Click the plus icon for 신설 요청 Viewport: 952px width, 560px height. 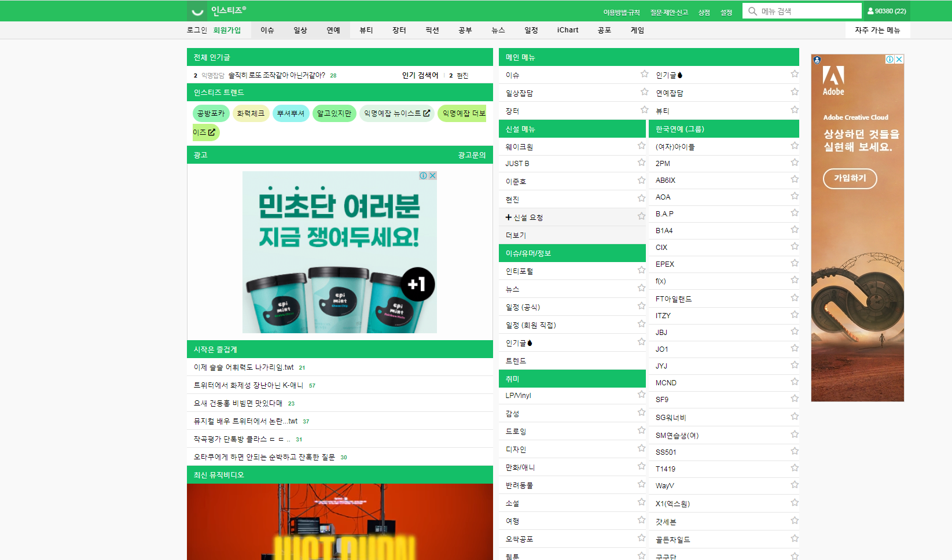click(508, 217)
